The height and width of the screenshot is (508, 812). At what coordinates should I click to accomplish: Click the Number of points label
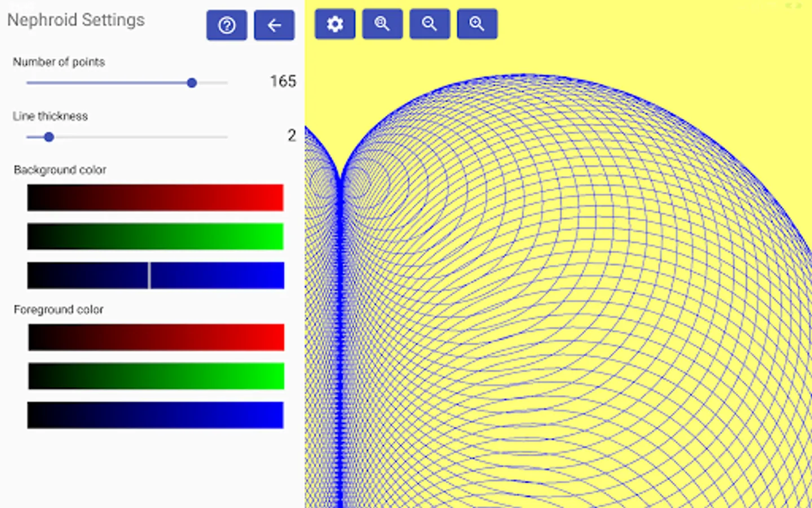click(59, 62)
